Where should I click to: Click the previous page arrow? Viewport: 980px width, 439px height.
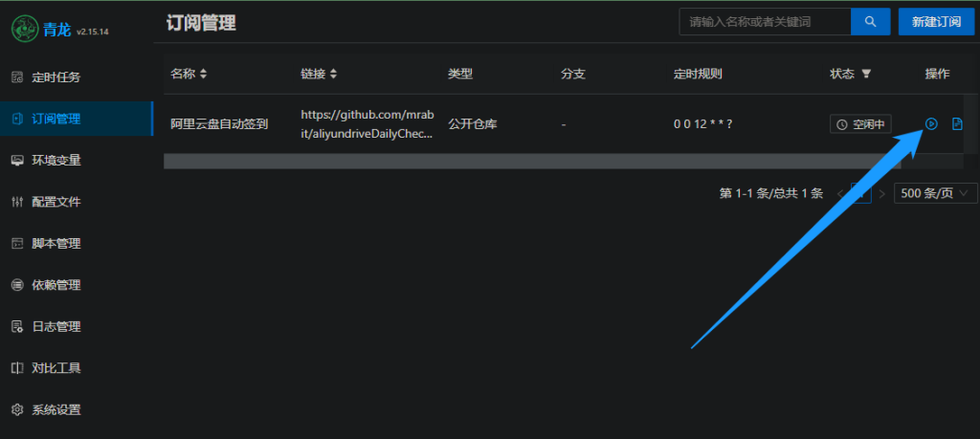(840, 193)
